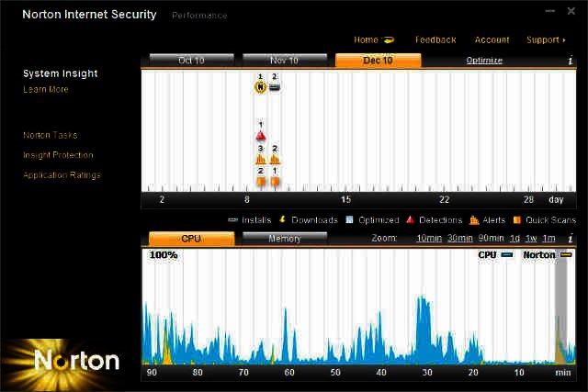Select the CPU graph tab

192,239
